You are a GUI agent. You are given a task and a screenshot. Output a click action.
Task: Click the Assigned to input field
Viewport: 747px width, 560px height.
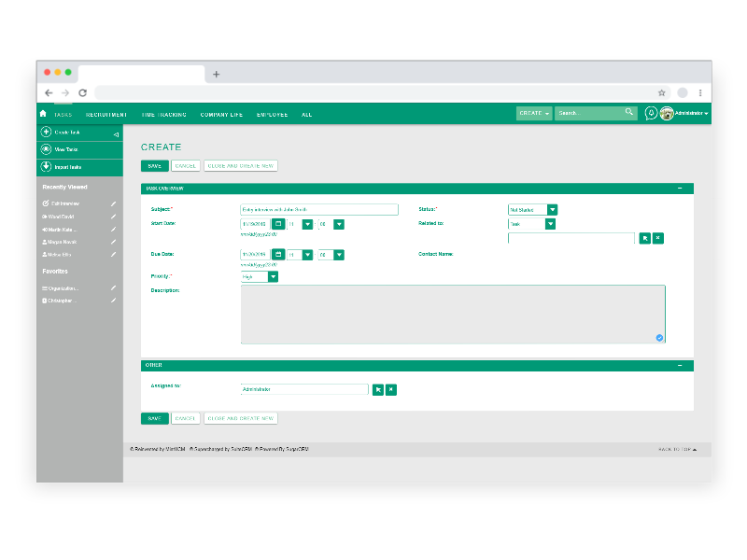tap(304, 389)
